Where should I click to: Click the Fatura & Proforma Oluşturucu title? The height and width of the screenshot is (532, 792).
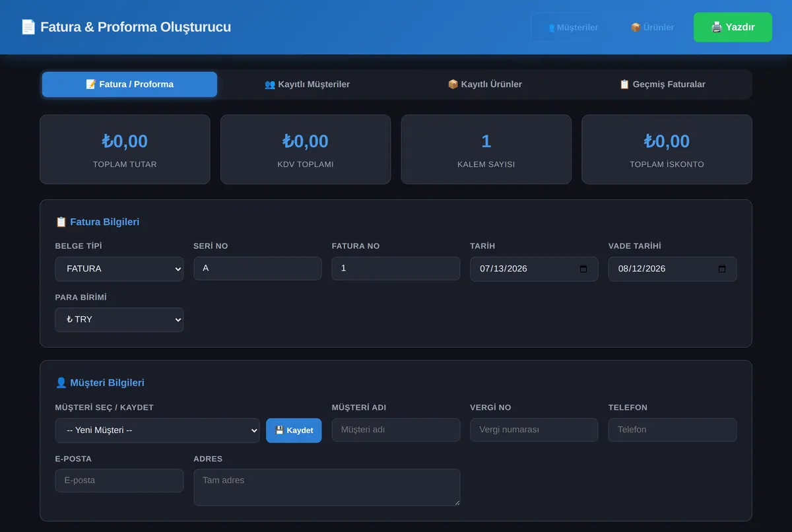126,27
